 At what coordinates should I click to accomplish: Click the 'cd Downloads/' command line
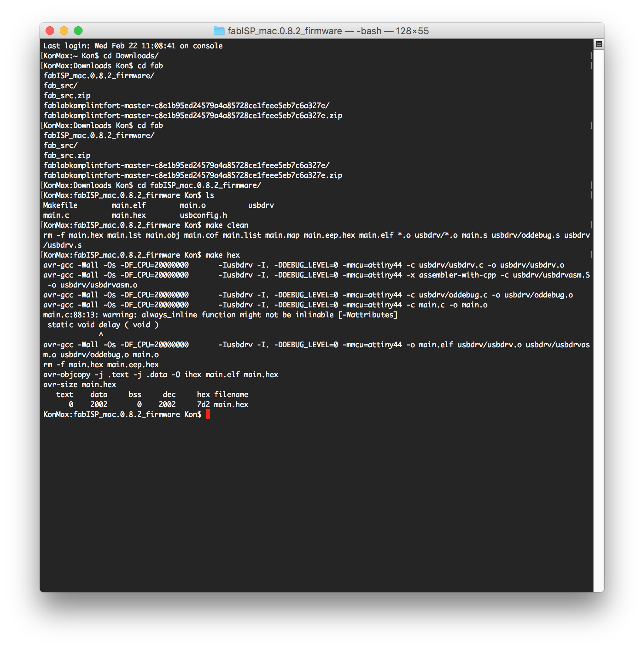click(x=101, y=56)
